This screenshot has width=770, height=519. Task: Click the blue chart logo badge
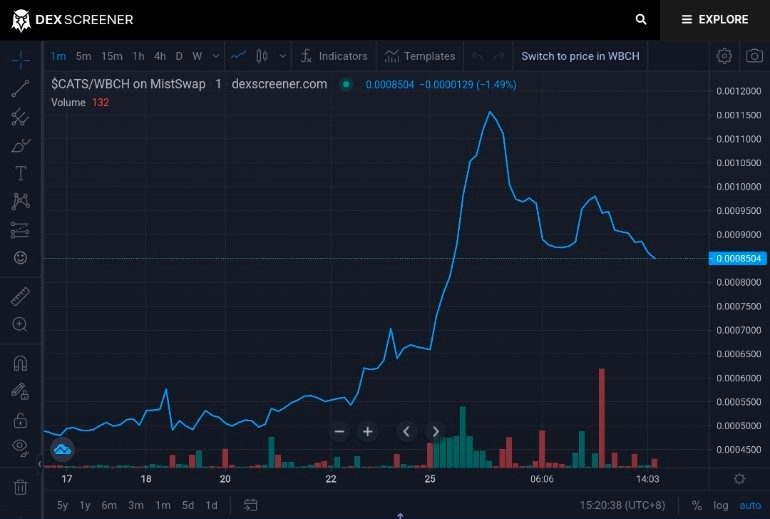coord(62,449)
